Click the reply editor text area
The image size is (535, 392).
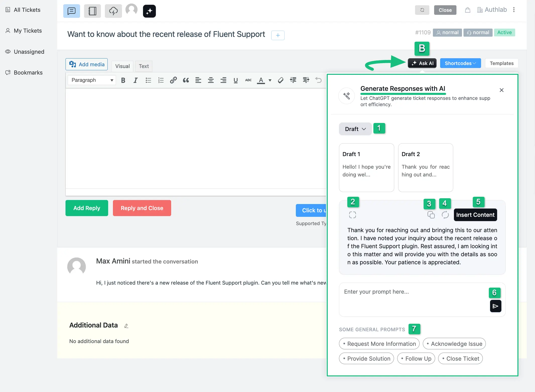point(196,138)
